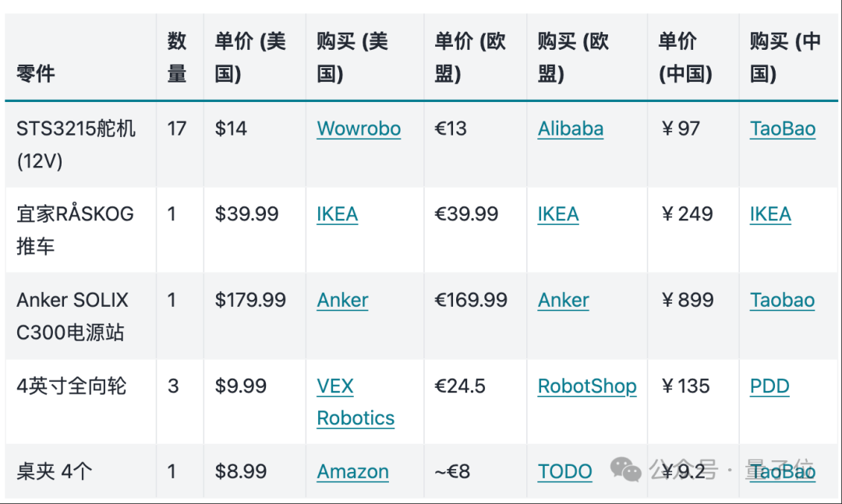Open Taobao link for Anker SOLIX C300
This screenshot has height=504, width=842.
782,300
